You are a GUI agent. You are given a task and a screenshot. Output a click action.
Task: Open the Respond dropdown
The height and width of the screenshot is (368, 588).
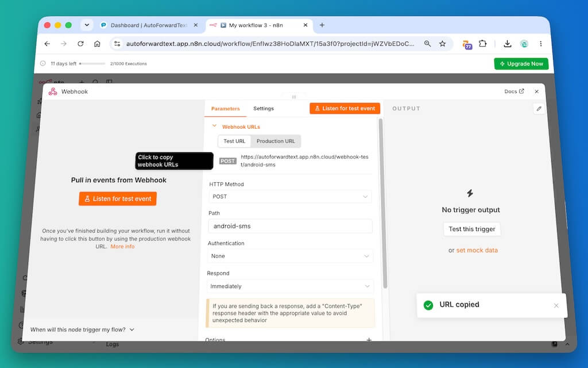pyautogui.click(x=290, y=286)
